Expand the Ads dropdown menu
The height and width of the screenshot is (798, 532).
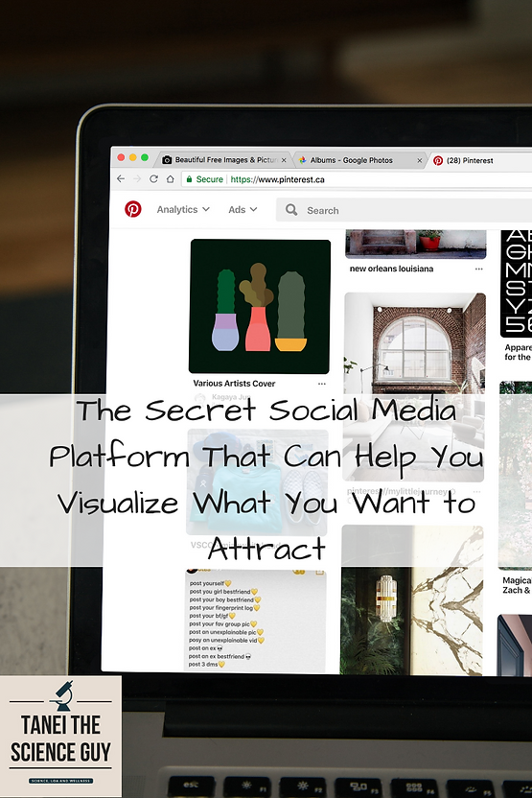[243, 209]
